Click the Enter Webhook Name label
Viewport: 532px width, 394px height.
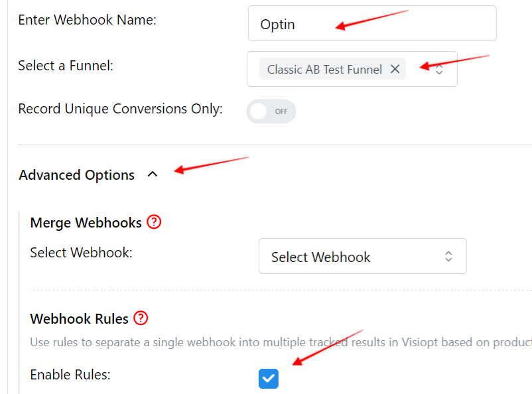pos(87,20)
